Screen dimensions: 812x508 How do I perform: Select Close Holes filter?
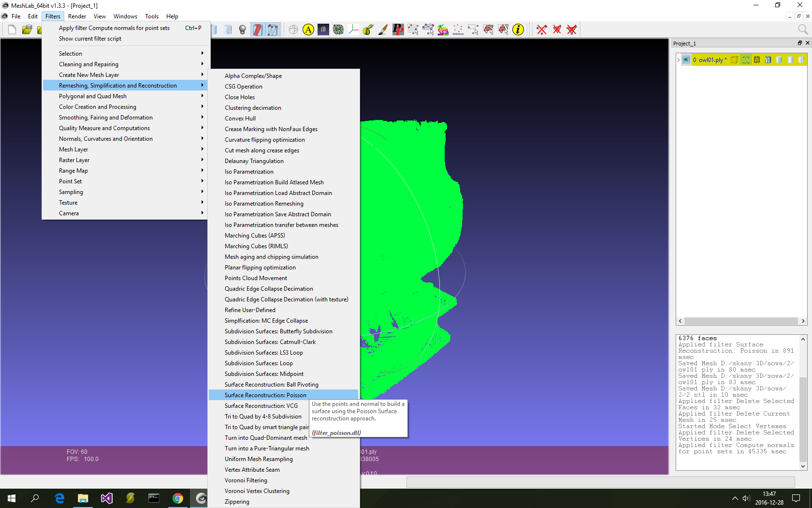tap(284, 97)
